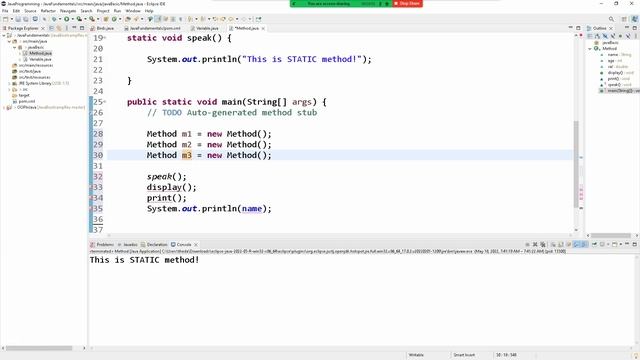This screenshot has width=640, height=360.
Task: Collapse the javaBasic package
Action: pyautogui.click(x=15, y=47)
